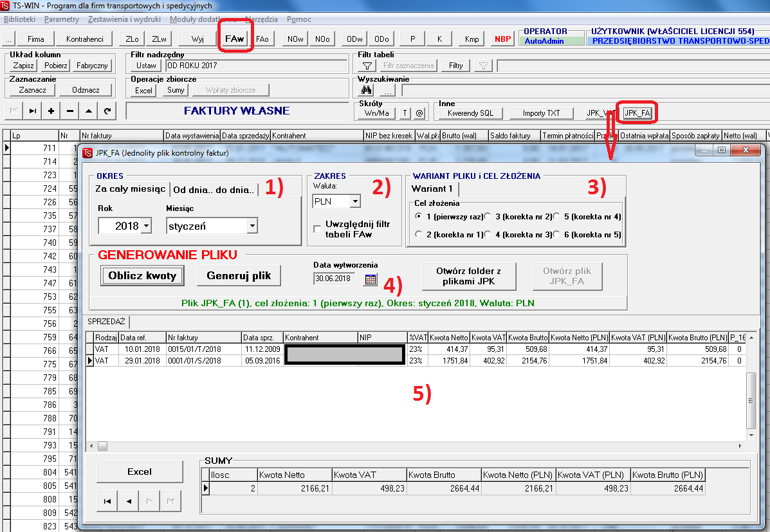This screenshot has width=770, height=532.
Task: Click the Generuj plik button
Action: tap(239, 275)
